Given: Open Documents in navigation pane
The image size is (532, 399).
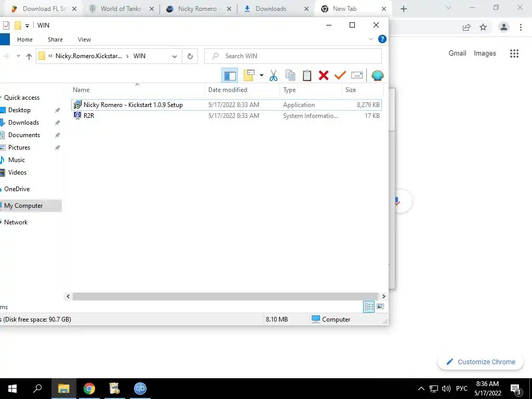Looking at the screenshot, I should 24,135.
